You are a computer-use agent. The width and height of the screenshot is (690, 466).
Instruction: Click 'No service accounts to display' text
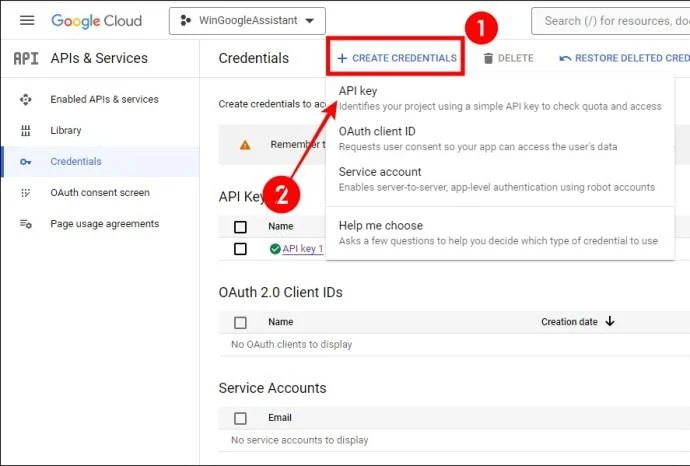pyautogui.click(x=299, y=440)
